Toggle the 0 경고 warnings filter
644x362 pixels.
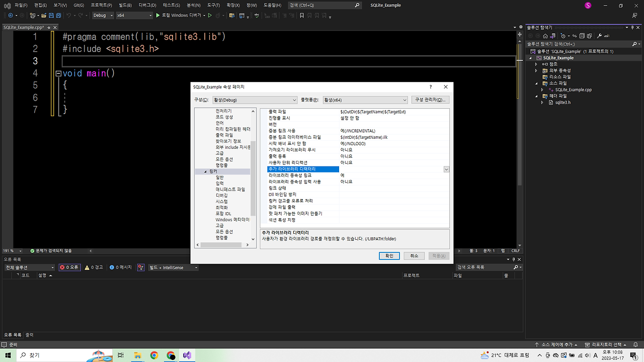(94, 267)
